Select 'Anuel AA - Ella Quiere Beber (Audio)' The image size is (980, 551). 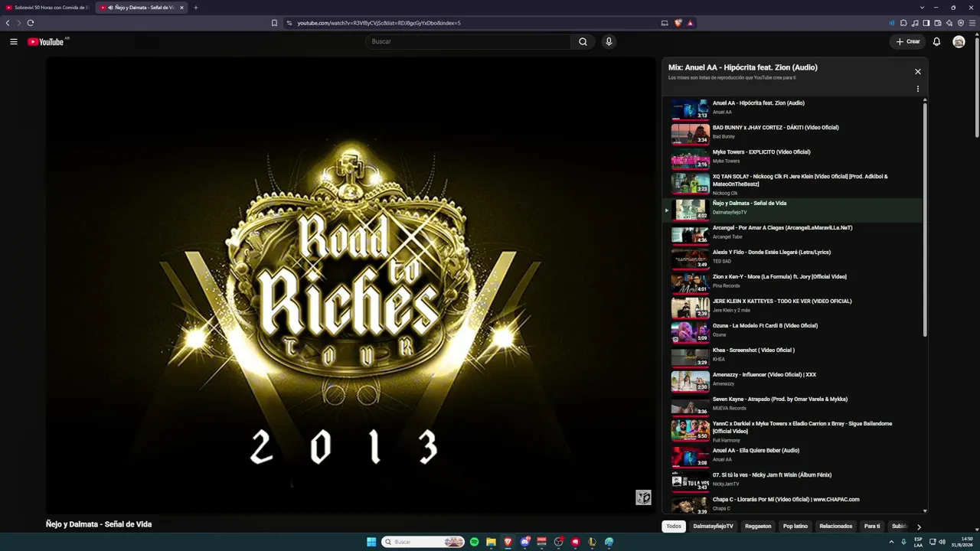pos(756,451)
